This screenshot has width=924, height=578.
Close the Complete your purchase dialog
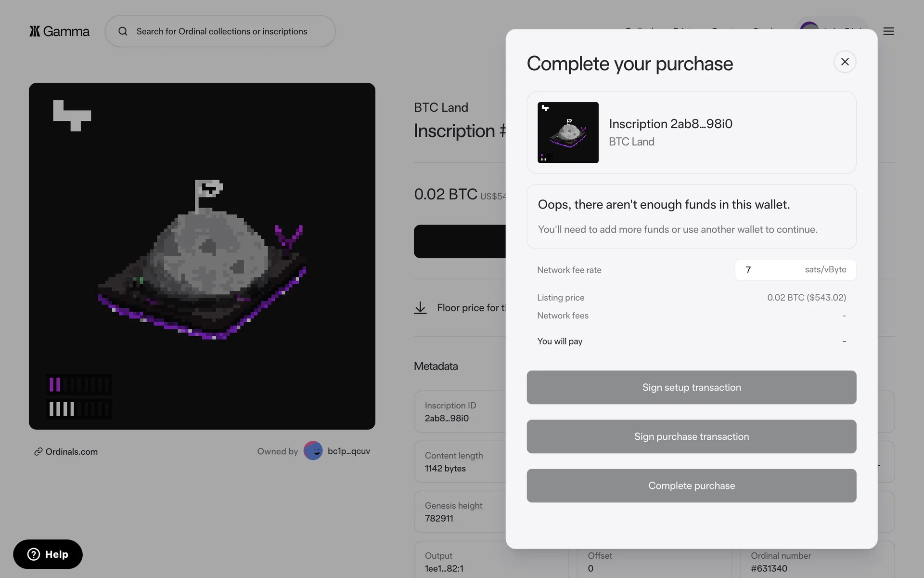coord(845,62)
